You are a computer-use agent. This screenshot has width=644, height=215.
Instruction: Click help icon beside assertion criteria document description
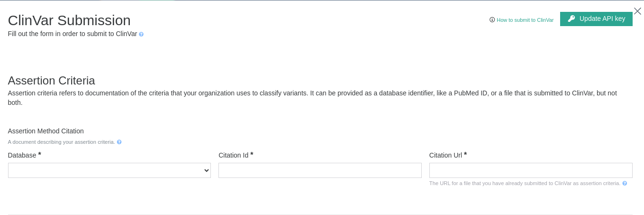(119, 142)
